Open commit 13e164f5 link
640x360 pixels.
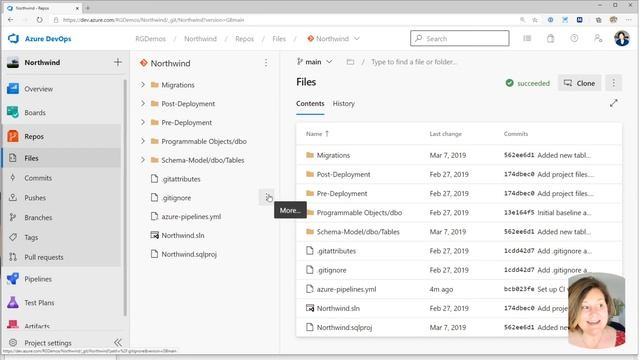(519, 212)
